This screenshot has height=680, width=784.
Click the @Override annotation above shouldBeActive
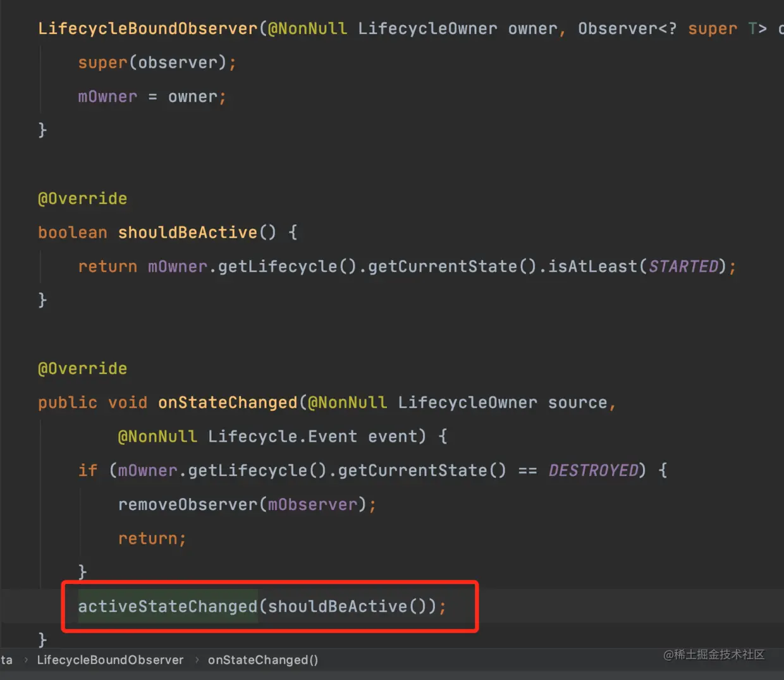pyautogui.click(x=83, y=198)
